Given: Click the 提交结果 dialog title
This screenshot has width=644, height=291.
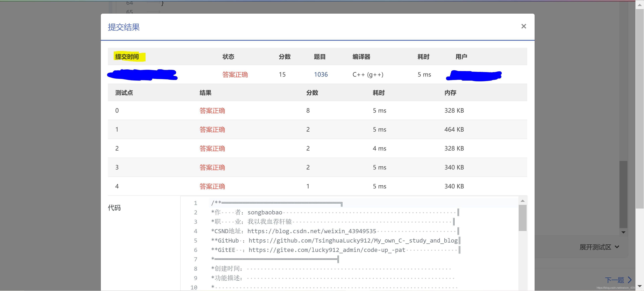Looking at the screenshot, I should tap(124, 27).
